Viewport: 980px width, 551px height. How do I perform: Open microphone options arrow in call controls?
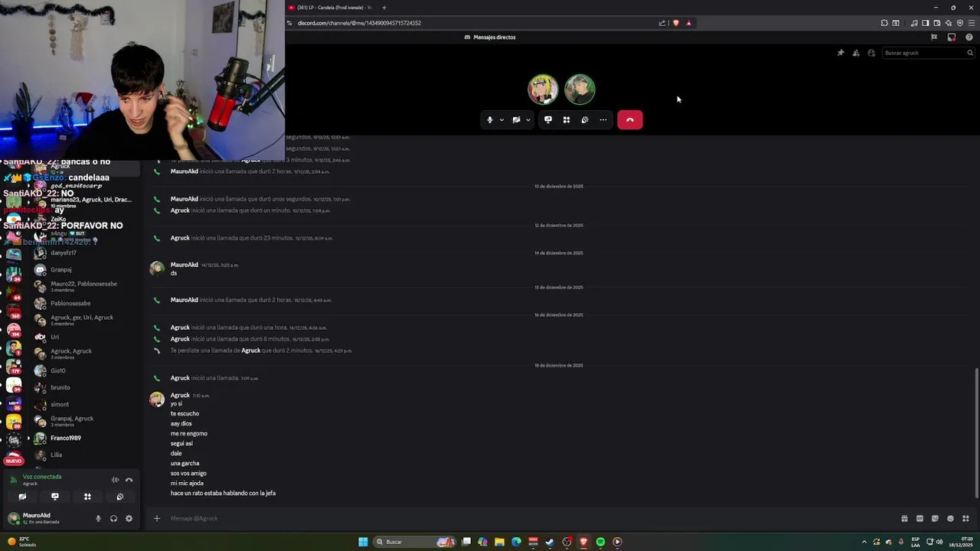pyautogui.click(x=501, y=119)
